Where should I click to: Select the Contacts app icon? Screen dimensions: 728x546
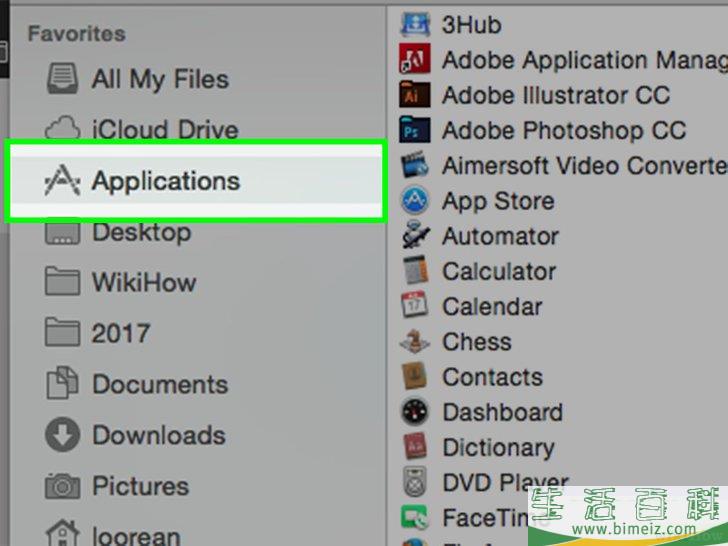(414, 376)
